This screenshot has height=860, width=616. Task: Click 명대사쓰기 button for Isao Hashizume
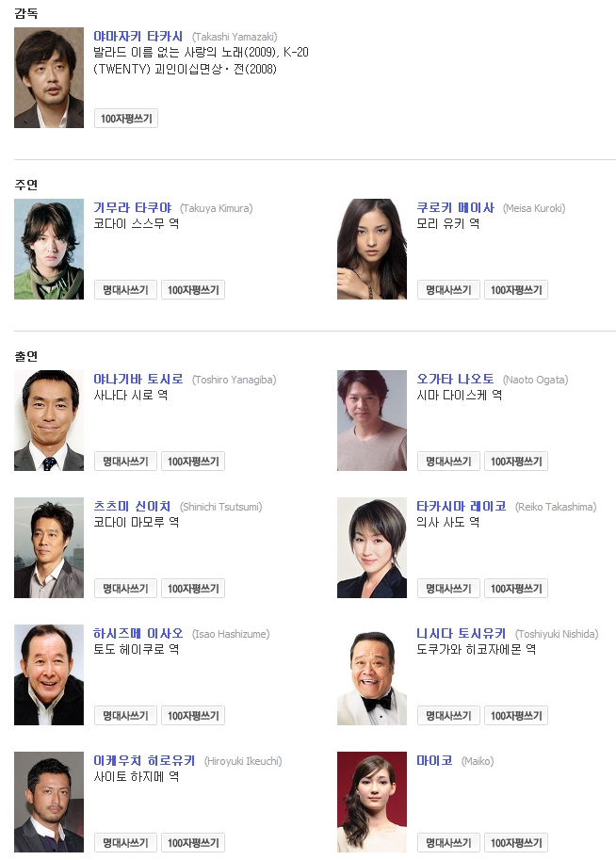tap(125, 716)
